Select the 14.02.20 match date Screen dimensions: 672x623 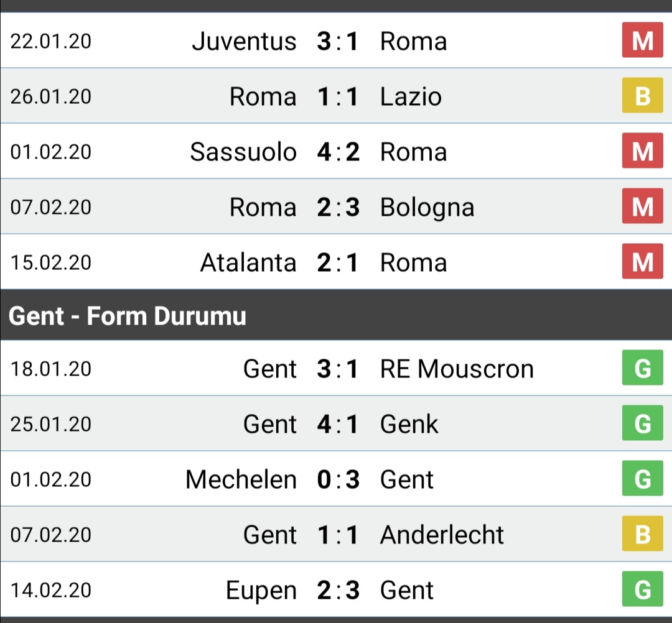tap(51, 590)
